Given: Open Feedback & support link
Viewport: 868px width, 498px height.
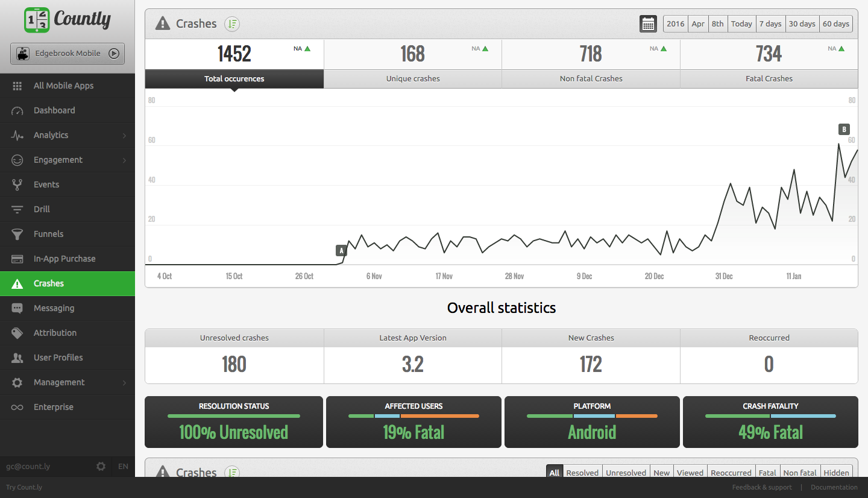Looking at the screenshot, I should point(762,487).
